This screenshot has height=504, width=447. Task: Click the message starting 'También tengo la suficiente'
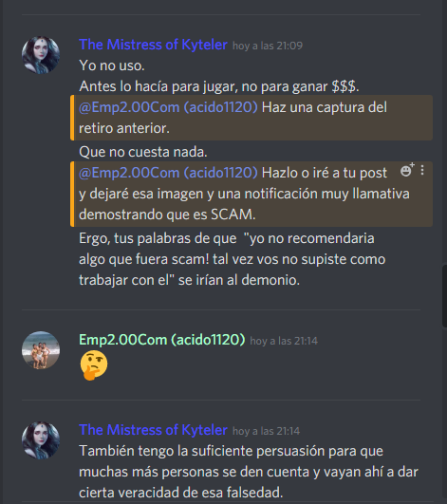tap(249, 472)
